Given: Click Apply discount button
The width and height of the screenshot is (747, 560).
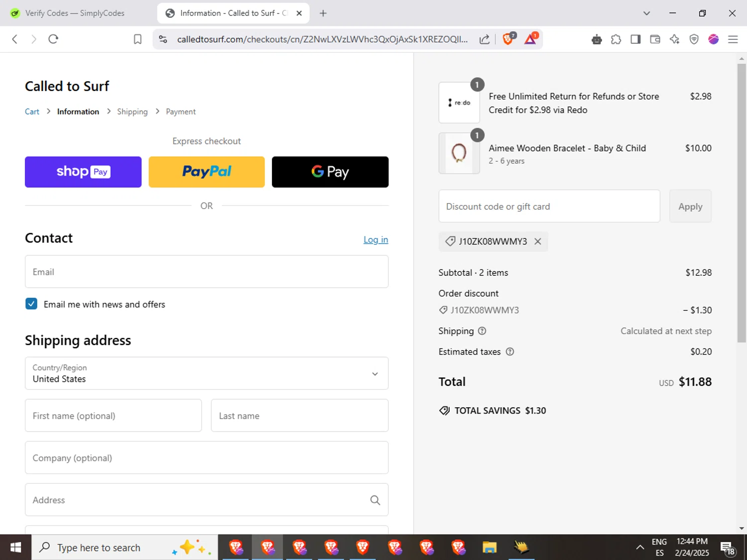Looking at the screenshot, I should [x=690, y=207].
